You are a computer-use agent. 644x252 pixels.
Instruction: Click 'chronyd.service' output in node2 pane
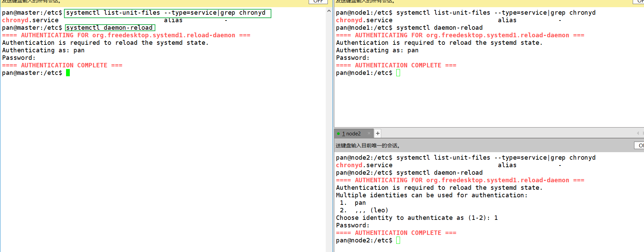pyautogui.click(x=364, y=165)
